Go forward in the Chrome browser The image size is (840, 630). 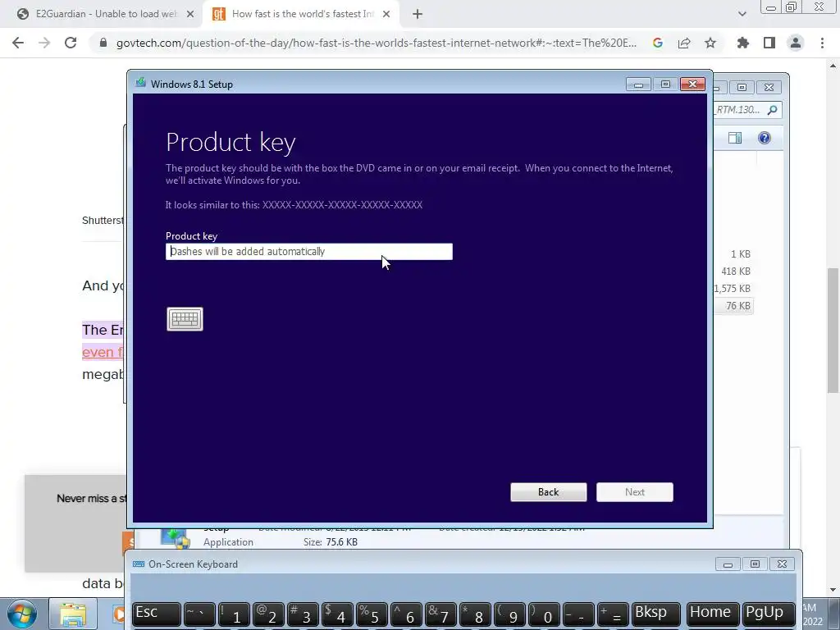pos(44,43)
